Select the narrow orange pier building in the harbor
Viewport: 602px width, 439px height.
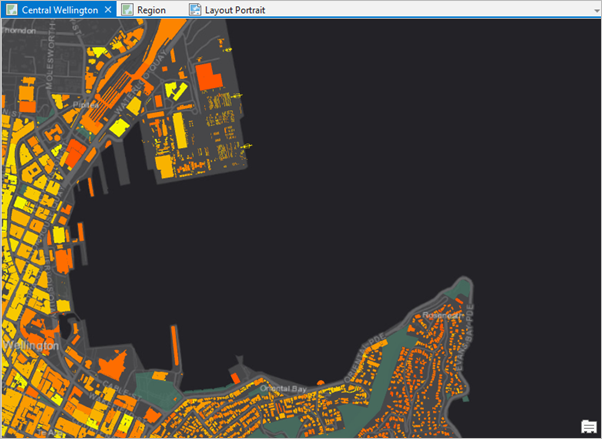[174, 344]
